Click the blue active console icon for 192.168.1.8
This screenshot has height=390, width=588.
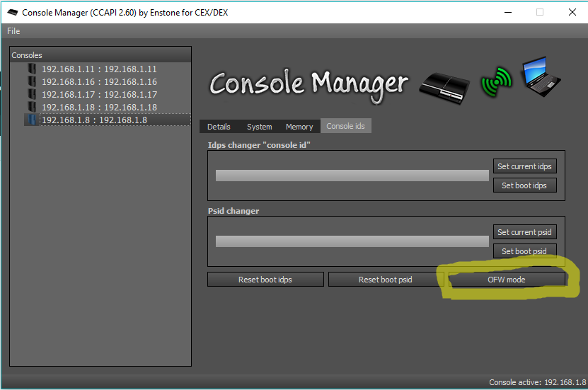32,120
